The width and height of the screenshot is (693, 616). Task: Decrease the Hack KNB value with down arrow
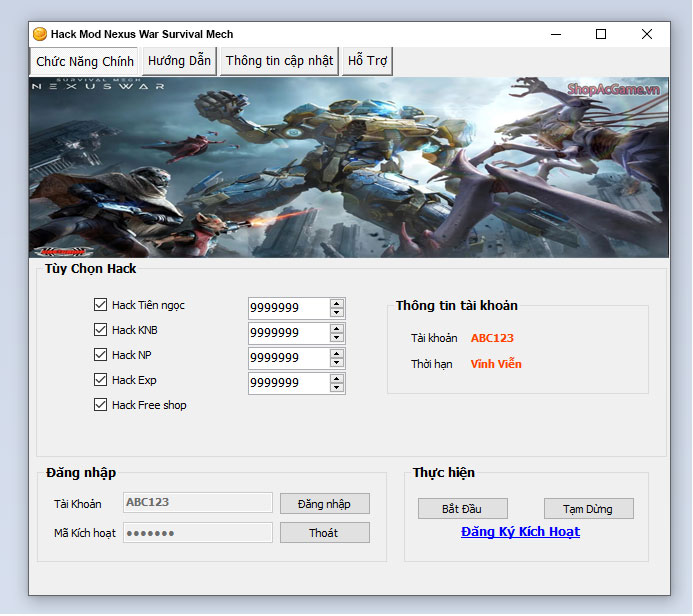pyautogui.click(x=337, y=338)
